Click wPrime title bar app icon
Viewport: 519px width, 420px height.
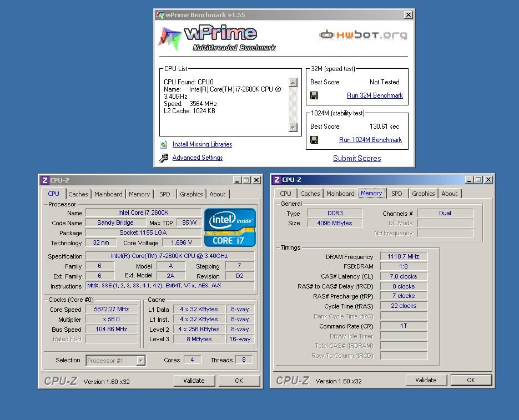tap(160, 15)
